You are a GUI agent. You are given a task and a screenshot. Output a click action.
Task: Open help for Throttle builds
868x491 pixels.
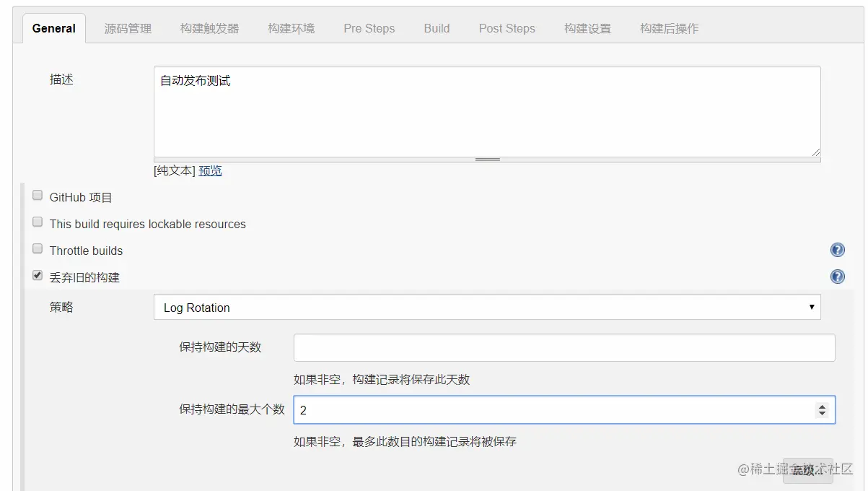coord(838,250)
